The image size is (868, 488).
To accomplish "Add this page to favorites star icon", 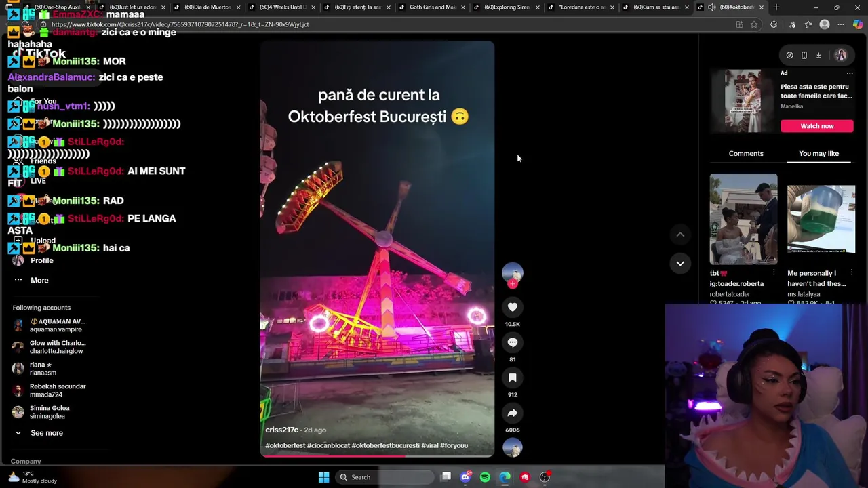I will pos(754,24).
